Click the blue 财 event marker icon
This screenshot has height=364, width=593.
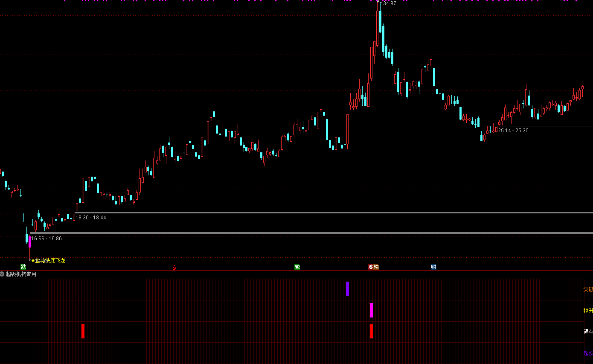433,267
